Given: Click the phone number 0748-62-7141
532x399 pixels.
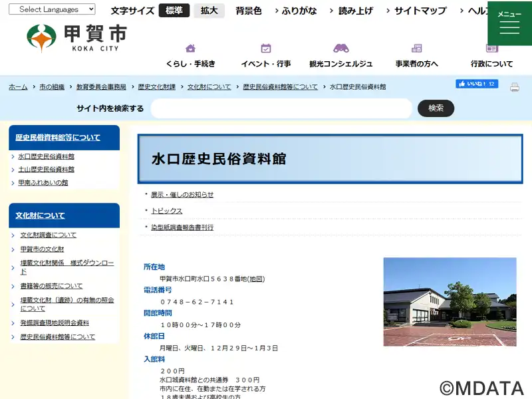Looking at the screenshot, I should tap(197, 302).
